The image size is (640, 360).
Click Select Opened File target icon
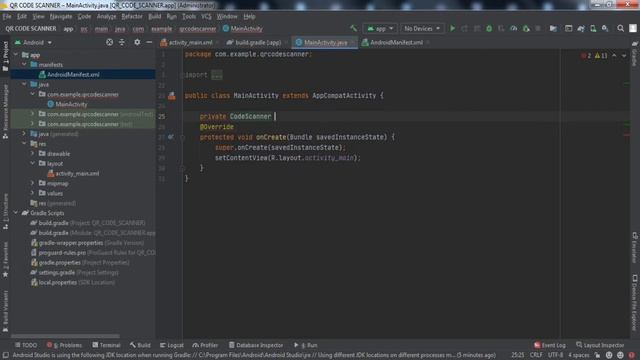coord(109,42)
